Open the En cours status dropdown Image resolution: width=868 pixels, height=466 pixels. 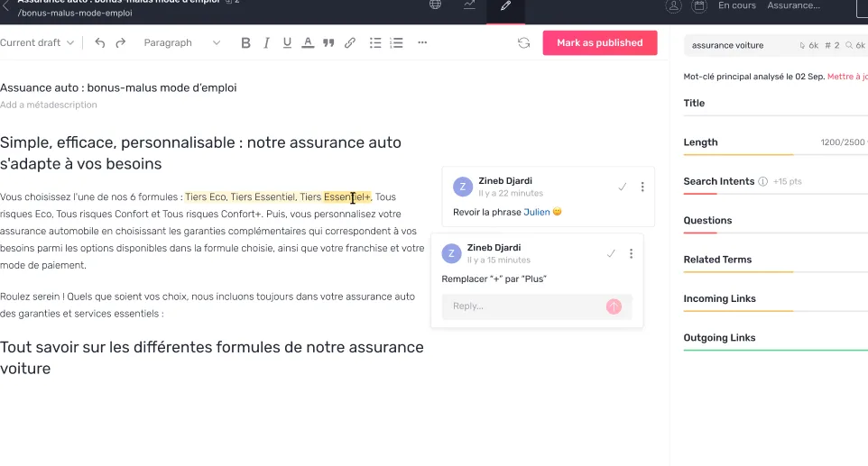[x=737, y=5]
